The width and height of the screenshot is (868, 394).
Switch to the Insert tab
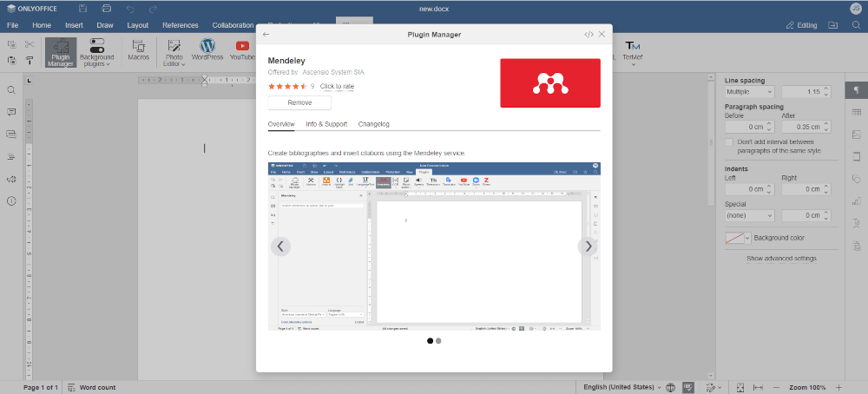coord(74,25)
